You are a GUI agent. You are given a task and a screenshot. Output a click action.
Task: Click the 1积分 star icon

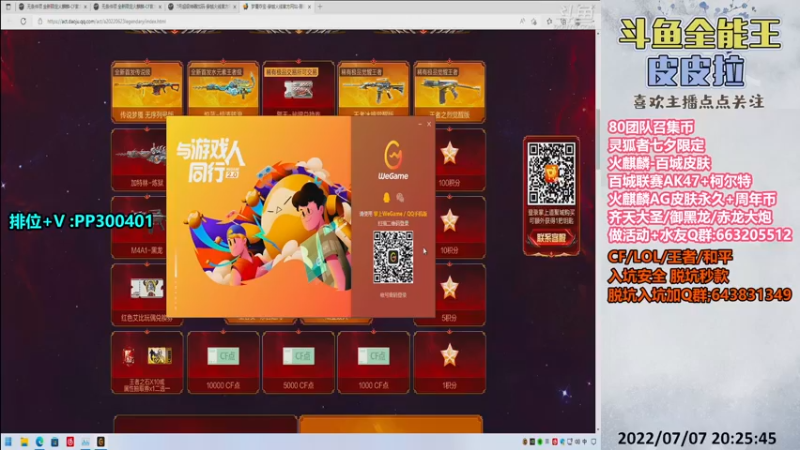[449, 355]
